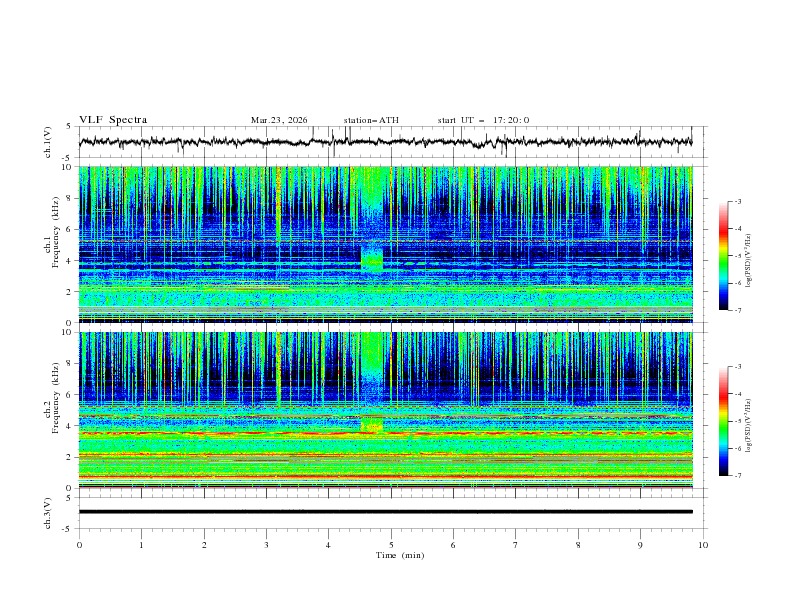Click the "-7" tick on ch.2 color bar
Screen dimensions: 792x612
[x=738, y=476]
